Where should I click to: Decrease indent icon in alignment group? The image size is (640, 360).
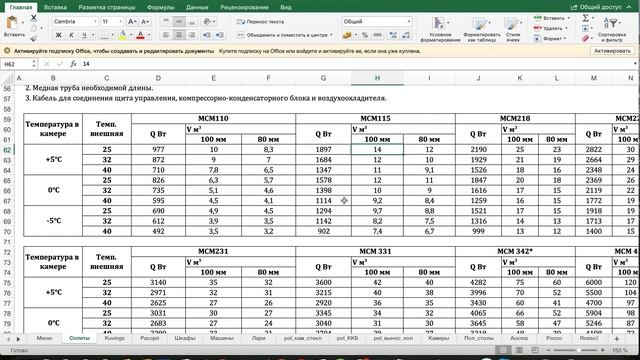click(x=207, y=35)
